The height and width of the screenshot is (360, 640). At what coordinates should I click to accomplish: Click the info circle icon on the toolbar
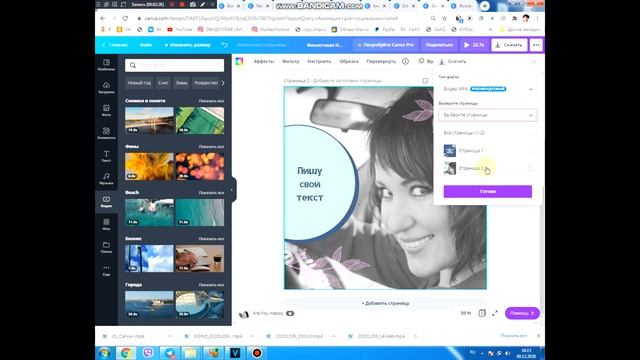pyautogui.click(x=405, y=61)
